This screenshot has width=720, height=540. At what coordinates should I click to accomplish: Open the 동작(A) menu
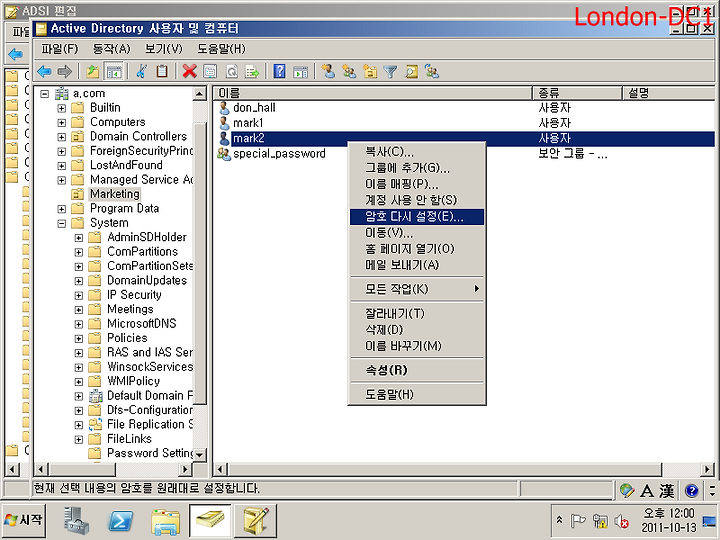(112, 49)
